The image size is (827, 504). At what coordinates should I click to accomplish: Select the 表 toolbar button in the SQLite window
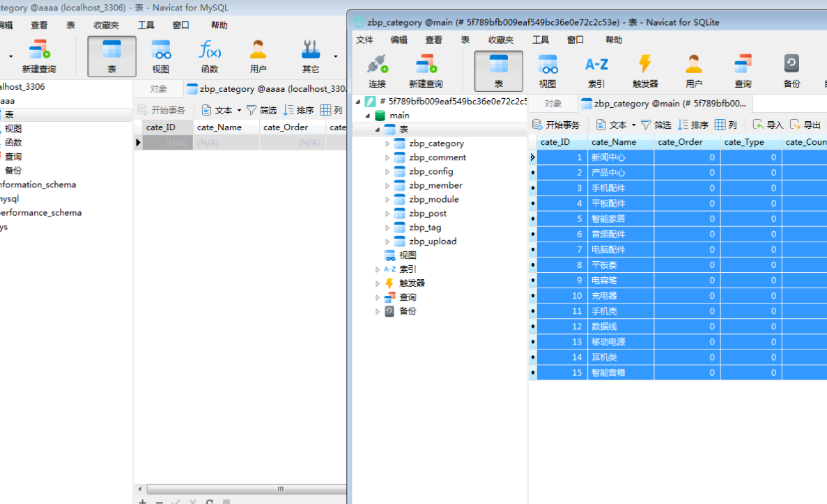point(498,70)
